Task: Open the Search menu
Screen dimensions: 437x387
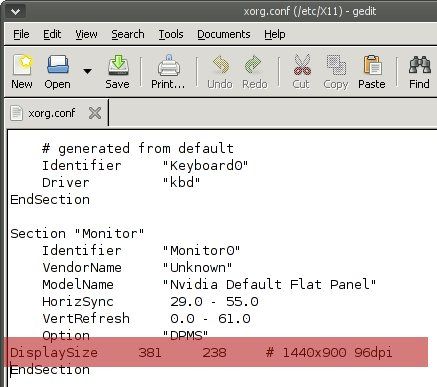Action: pos(128,34)
